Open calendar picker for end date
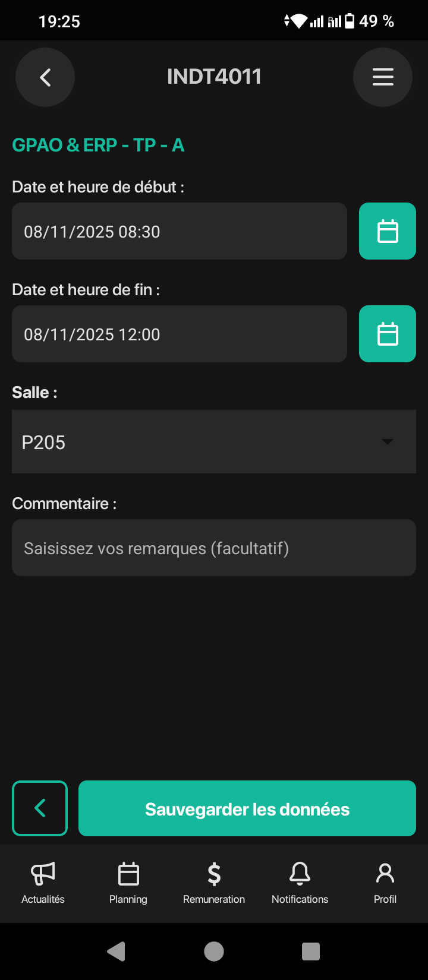Viewport: 428px width, 980px height. point(388,334)
